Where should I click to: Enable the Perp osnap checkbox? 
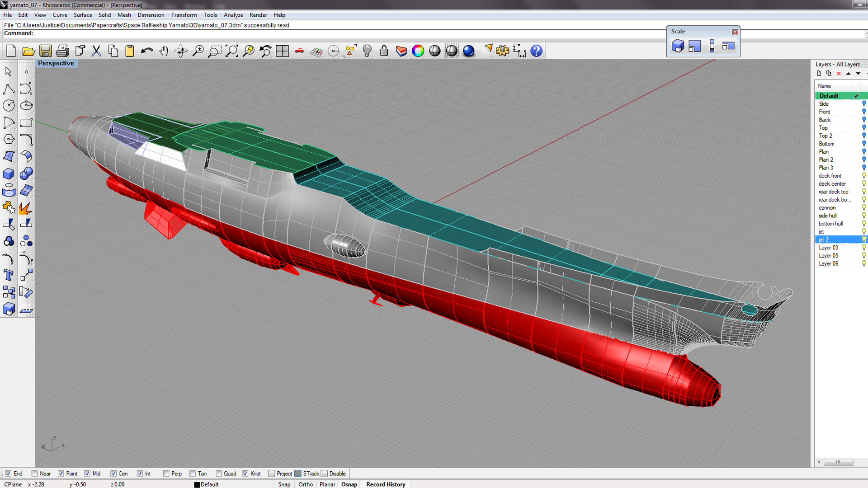click(166, 474)
